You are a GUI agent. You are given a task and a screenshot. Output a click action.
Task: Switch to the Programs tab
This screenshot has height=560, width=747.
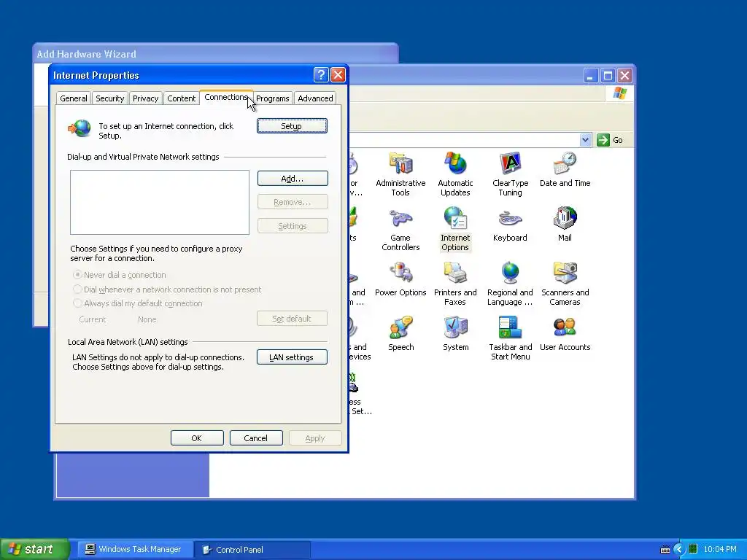[273, 98]
